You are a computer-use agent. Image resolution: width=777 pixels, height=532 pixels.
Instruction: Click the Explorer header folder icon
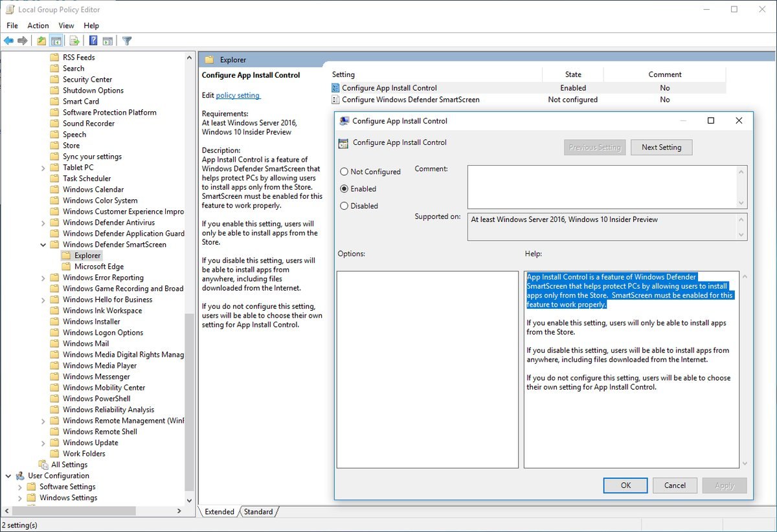point(209,60)
